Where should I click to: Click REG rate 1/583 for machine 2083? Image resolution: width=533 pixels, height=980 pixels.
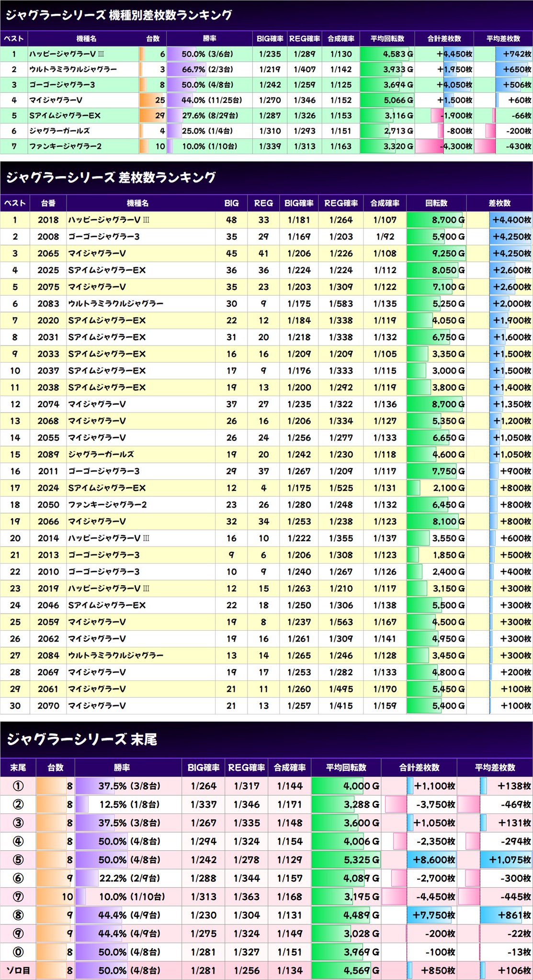pyautogui.click(x=341, y=304)
